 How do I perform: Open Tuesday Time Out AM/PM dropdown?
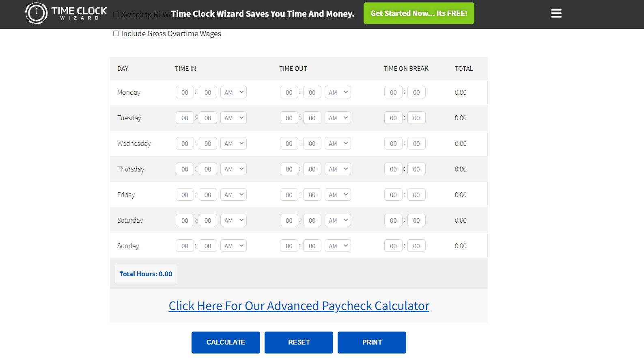338,118
